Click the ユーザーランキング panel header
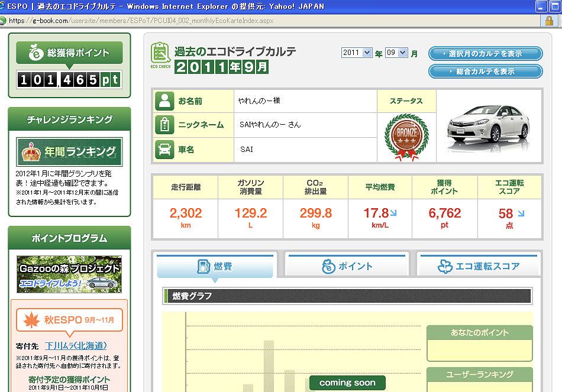The image size is (562, 392). click(x=480, y=374)
